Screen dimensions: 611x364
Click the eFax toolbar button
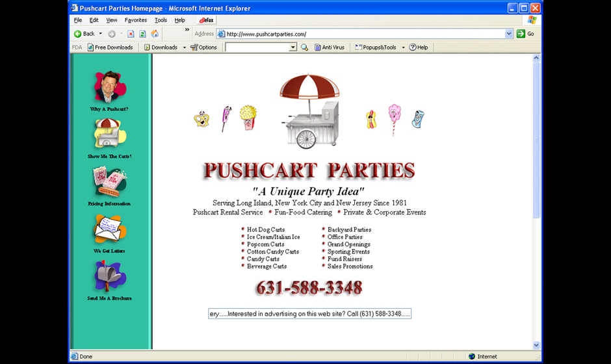[207, 20]
